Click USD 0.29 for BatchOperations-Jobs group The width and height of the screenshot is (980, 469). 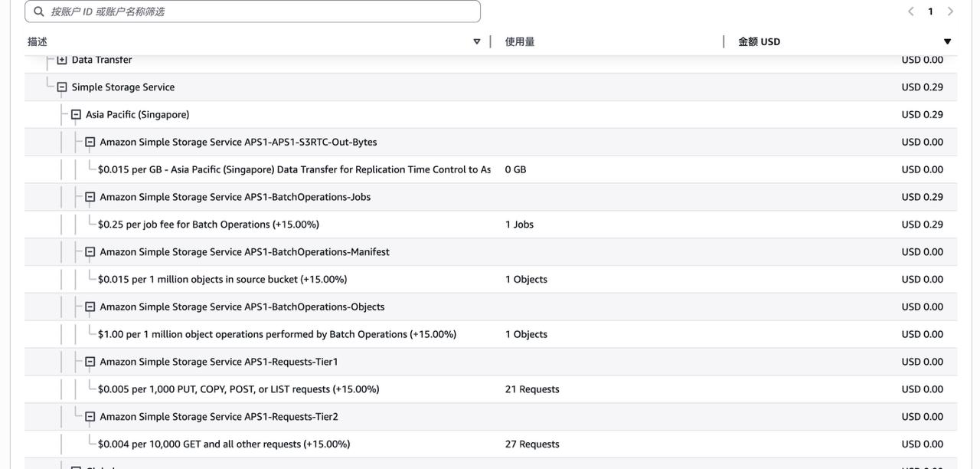point(923,197)
